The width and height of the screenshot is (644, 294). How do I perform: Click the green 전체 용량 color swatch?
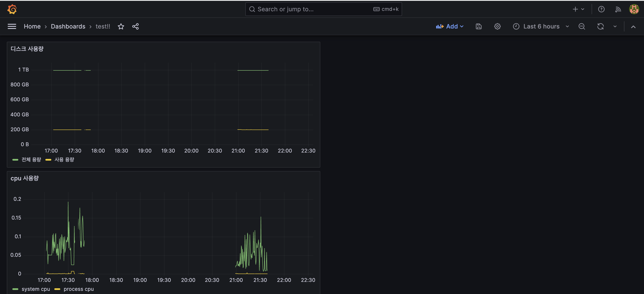pyautogui.click(x=15, y=160)
